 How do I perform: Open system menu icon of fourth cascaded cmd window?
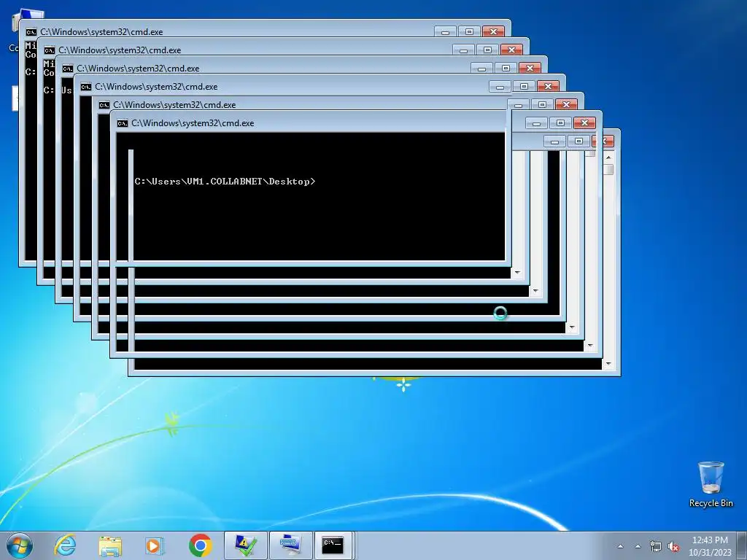[86, 87]
